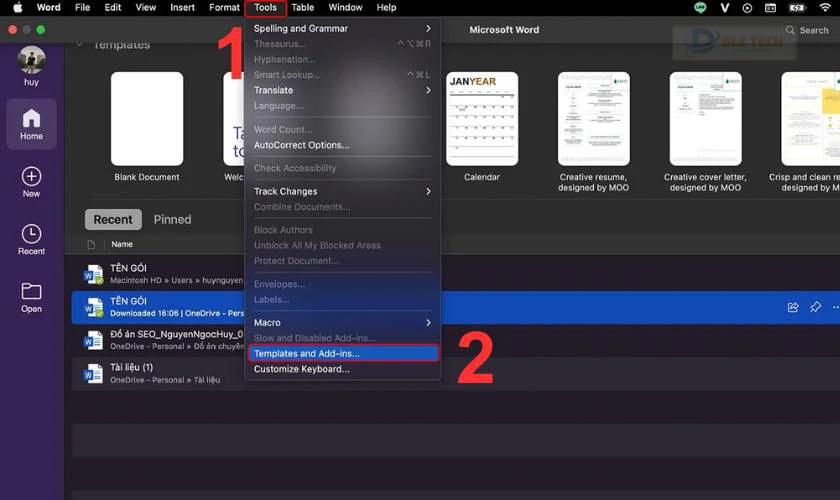Collapse the Templates section chevron

(x=79, y=44)
